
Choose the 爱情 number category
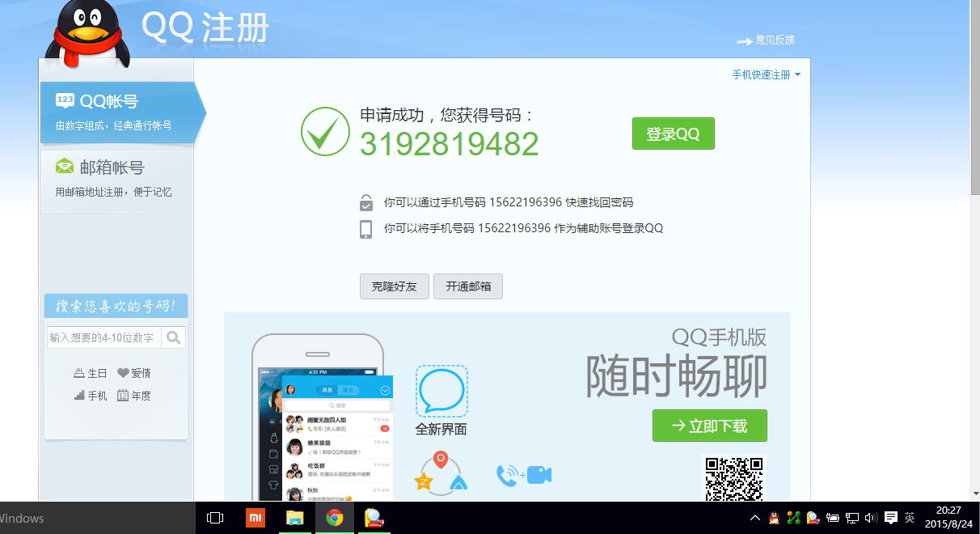tap(134, 373)
